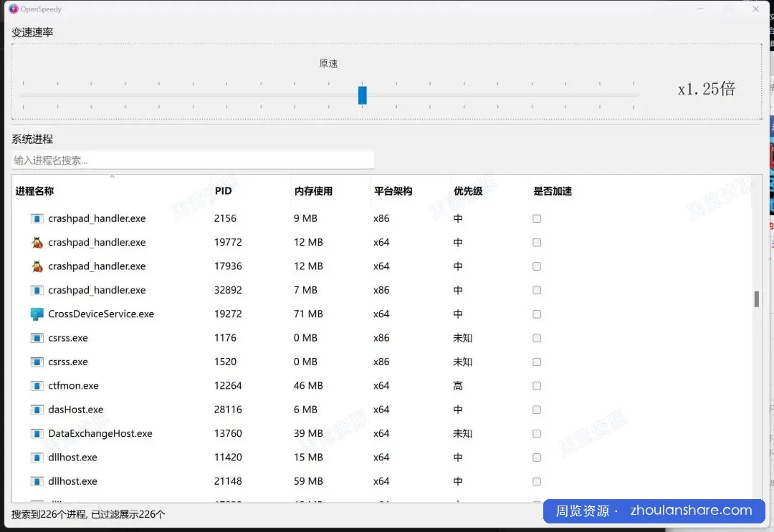Tick acceleration checkbox for csrss.exe PID 1176
The height and width of the screenshot is (532, 774).
coord(537,338)
